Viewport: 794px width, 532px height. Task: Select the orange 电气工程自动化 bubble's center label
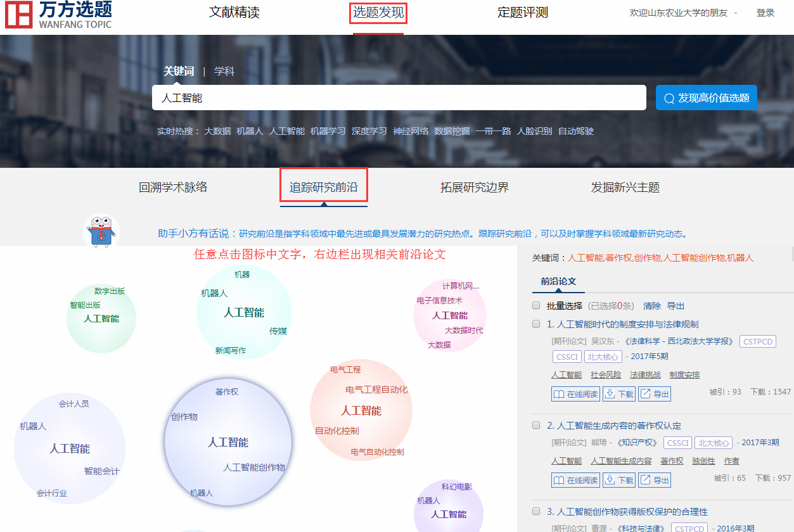pos(361,410)
